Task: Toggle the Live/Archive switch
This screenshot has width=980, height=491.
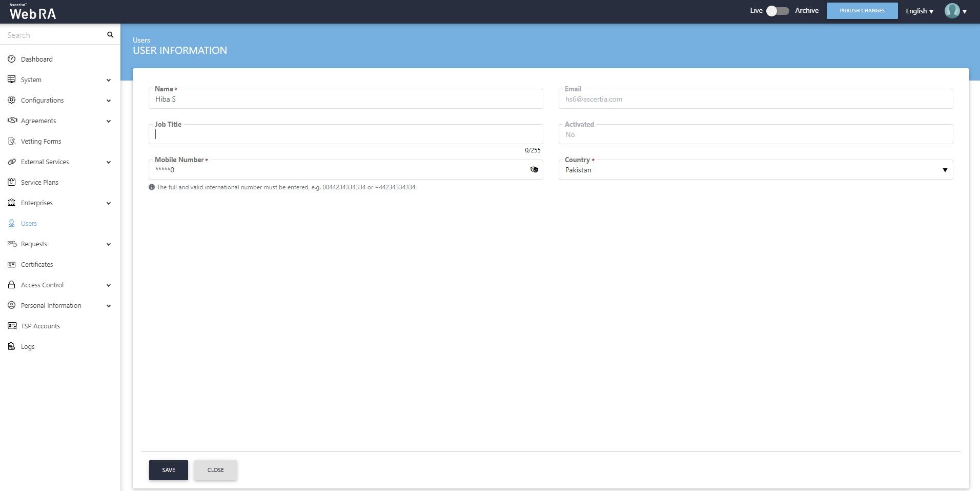Action: [778, 11]
